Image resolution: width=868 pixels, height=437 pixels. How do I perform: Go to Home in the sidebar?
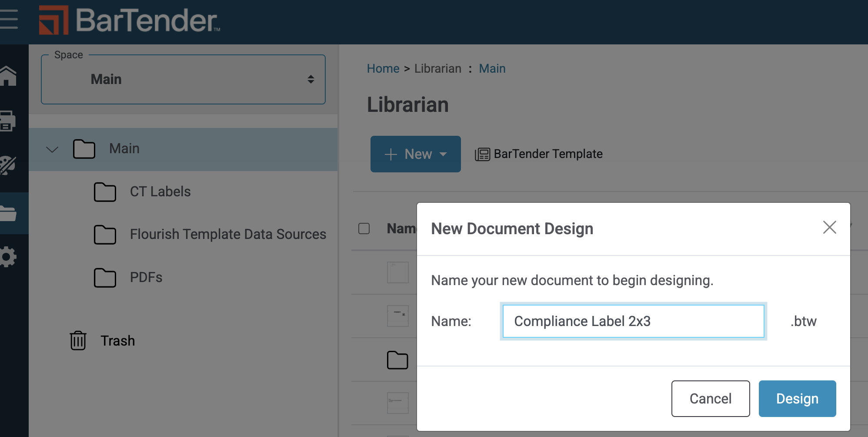coord(9,76)
